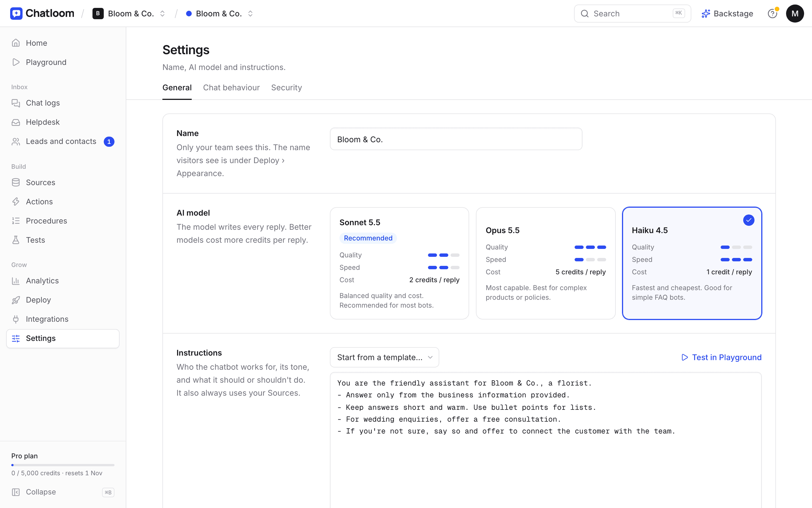Click the Chatloom logo icon
Image resolution: width=812 pixels, height=508 pixels.
coord(16,14)
